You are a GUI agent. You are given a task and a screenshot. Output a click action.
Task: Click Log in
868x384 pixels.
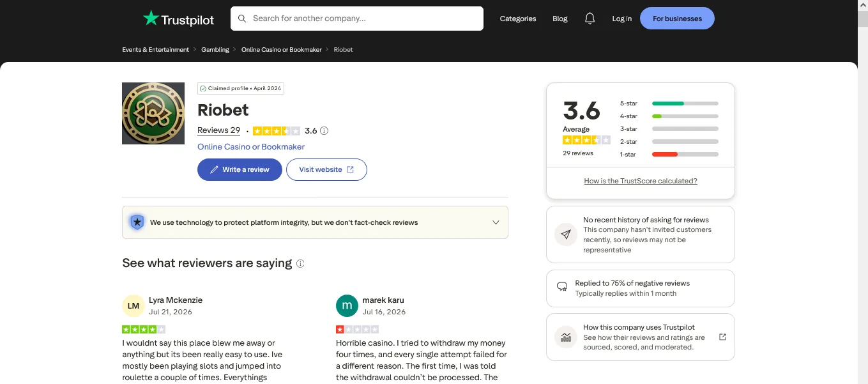(621, 19)
